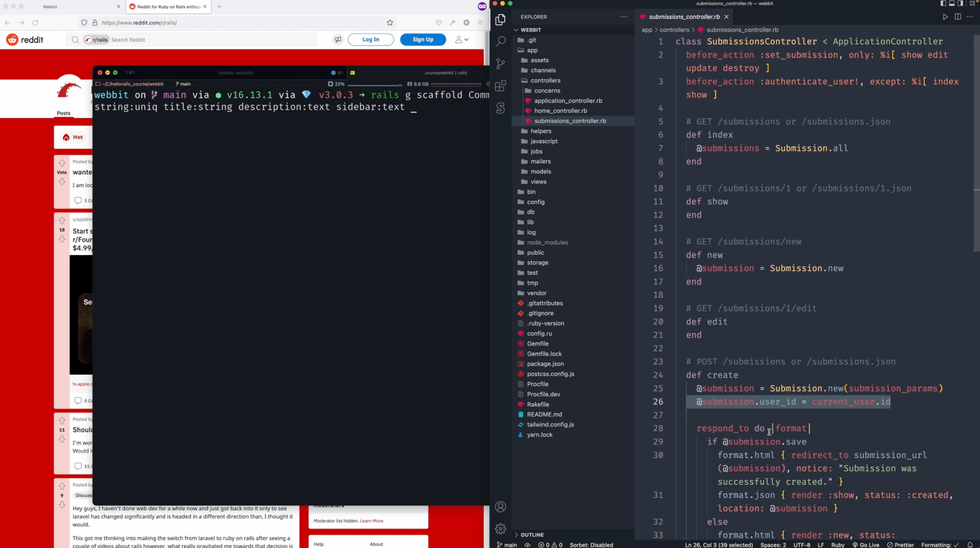Open Learn More link in Moderators box

click(371, 521)
